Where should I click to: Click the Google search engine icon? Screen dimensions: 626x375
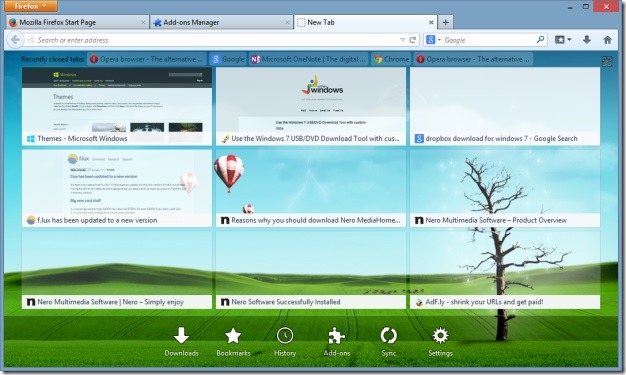(430, 40)
